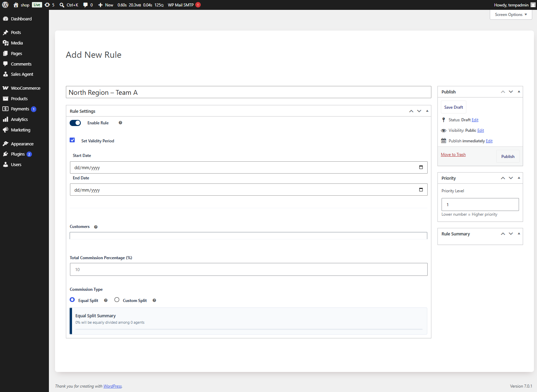537x392 pixels.
Task: Click the Appearance paintbrush icon
Action: [x=5, y=144]
